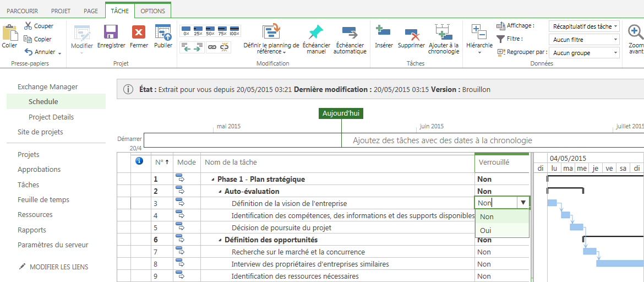Image resolution: width=644 pixels, height=282 pixels.
Task: Switch to the OPTIONS ribbon tab
Action: pyautogui.click(x=152, y=11)
